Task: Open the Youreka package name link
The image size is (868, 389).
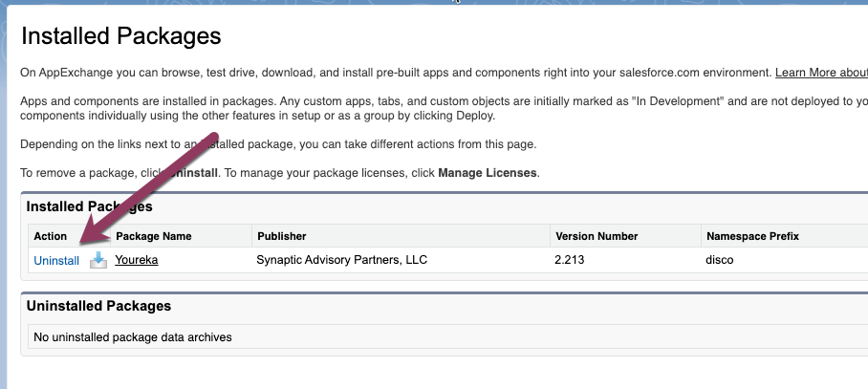Action: [137, 260]
